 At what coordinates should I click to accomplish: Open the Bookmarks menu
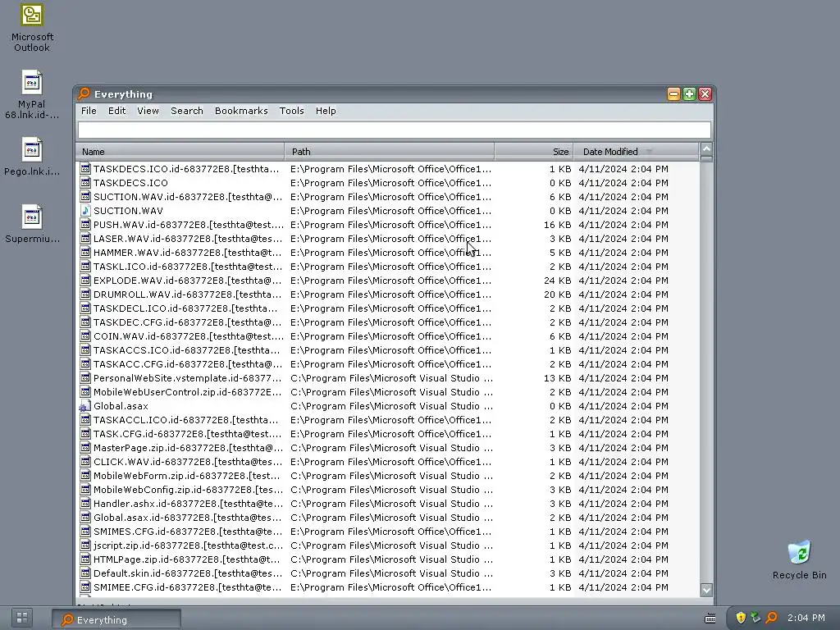click(x=241, y=111)
